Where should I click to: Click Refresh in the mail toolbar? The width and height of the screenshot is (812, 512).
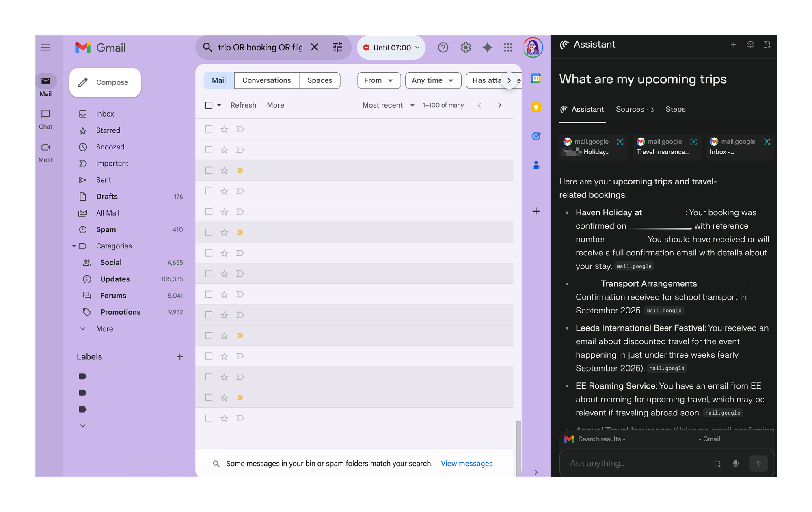[x=243, y=105]
